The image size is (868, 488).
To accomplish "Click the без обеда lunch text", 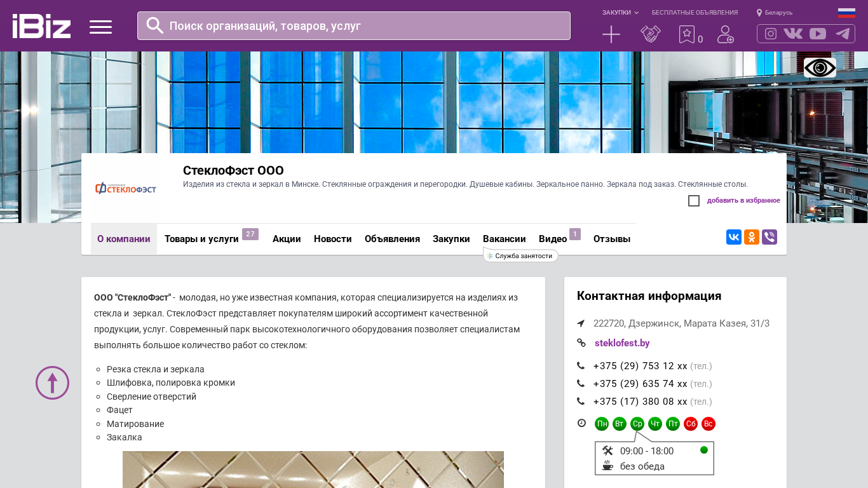I will (x=642, y=466).
